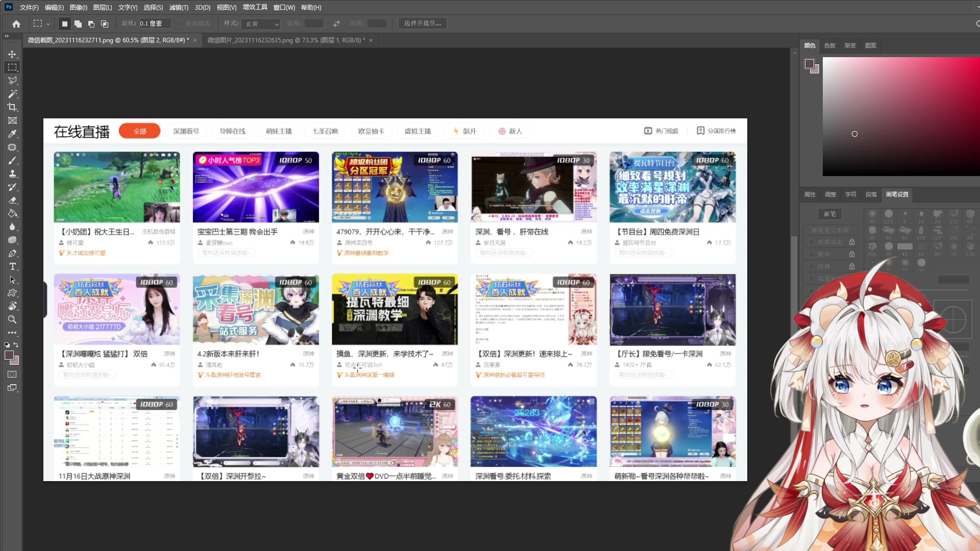The width and height of the screenshot is (980, 551).
Task: Select the Eyedropper tool
Action: click(x=12, y=134)
